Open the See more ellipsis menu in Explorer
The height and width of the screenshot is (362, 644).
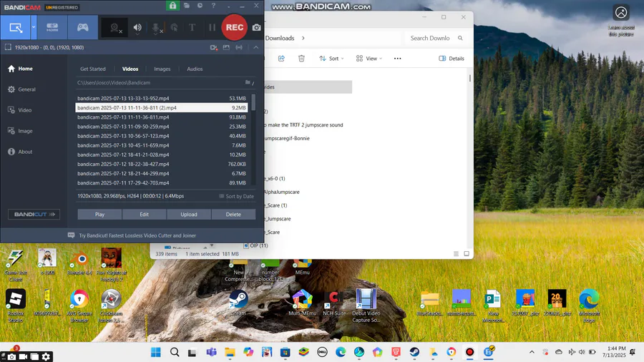click(397, 58)
